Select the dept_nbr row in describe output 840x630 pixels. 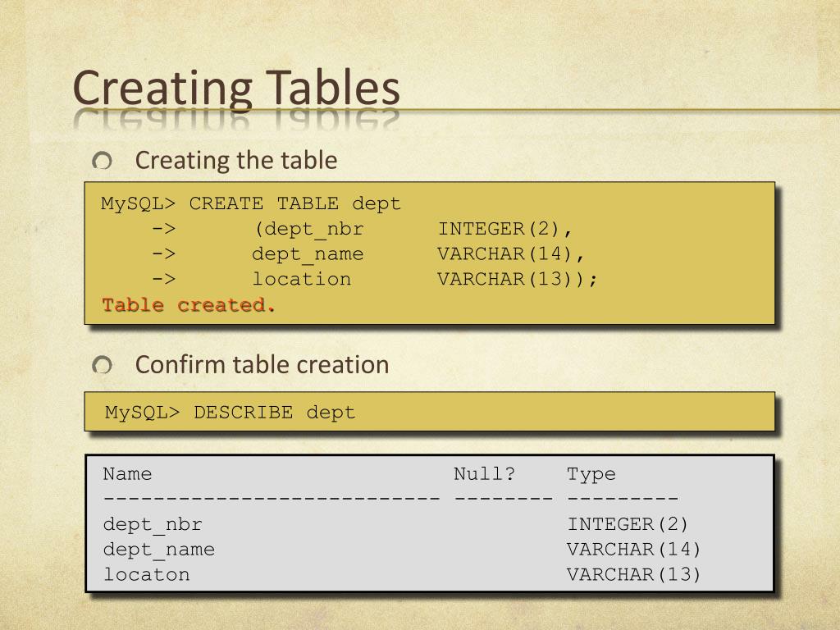click(395, 524)
